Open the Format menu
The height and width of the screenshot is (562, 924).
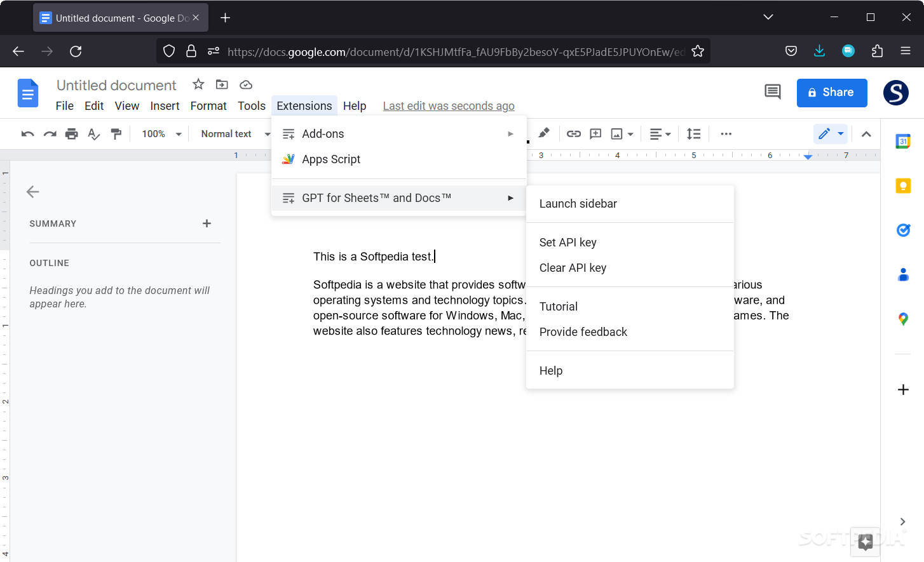pos(208,106)
